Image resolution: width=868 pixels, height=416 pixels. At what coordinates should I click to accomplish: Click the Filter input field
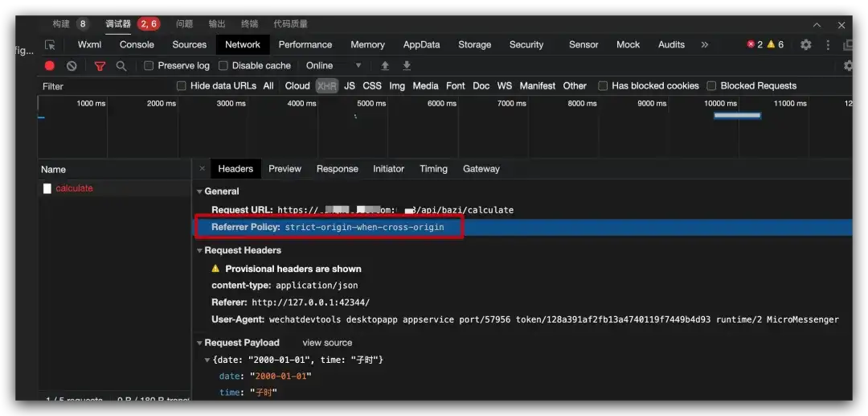tap(105, 86)
